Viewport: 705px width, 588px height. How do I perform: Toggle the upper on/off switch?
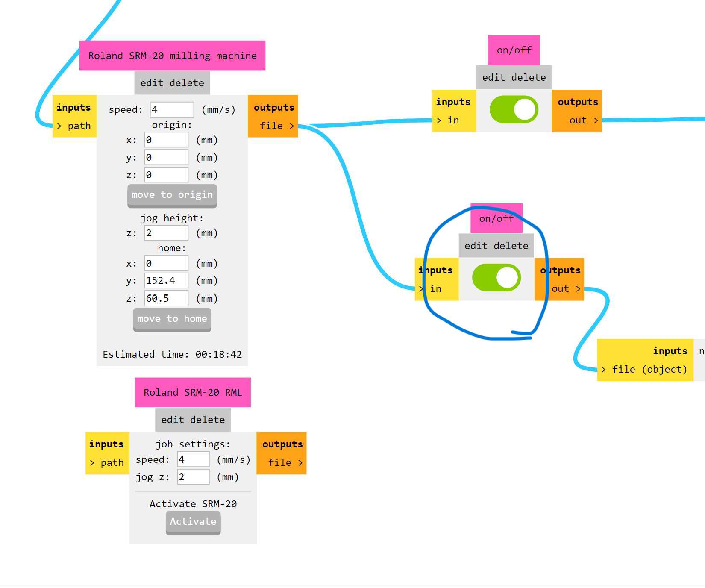coord(514,109)
